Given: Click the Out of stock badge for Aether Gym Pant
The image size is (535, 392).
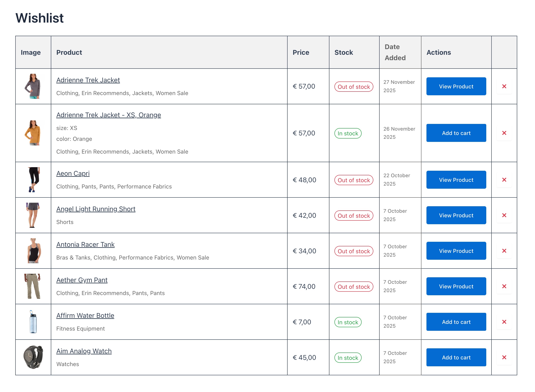Looking at the screenshot, I should click(354, 287).
